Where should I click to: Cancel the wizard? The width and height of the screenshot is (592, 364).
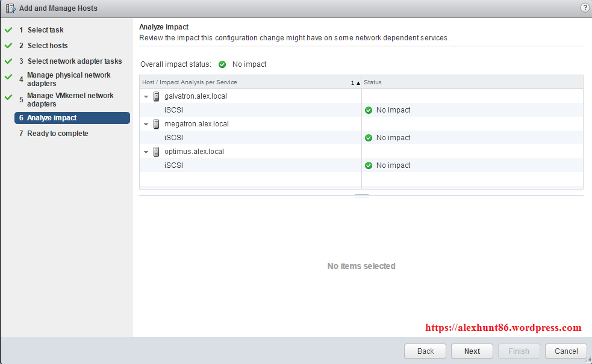[x=566, y=351]
